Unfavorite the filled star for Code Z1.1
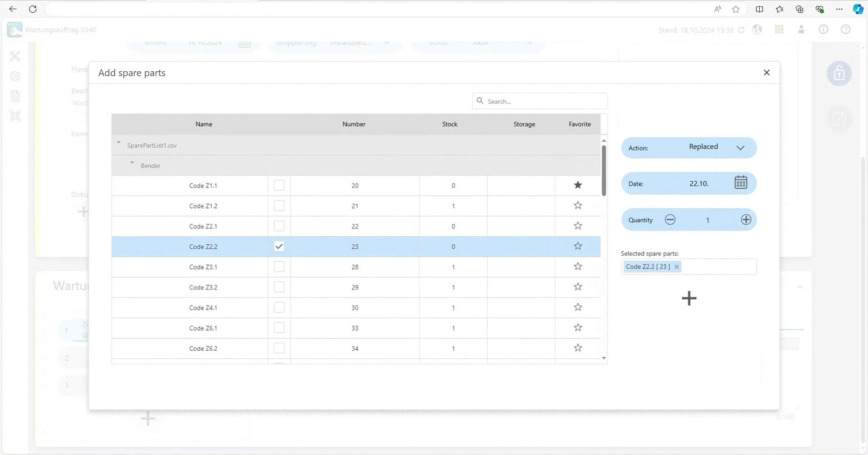The image size is (868, 455). (578, 185)
